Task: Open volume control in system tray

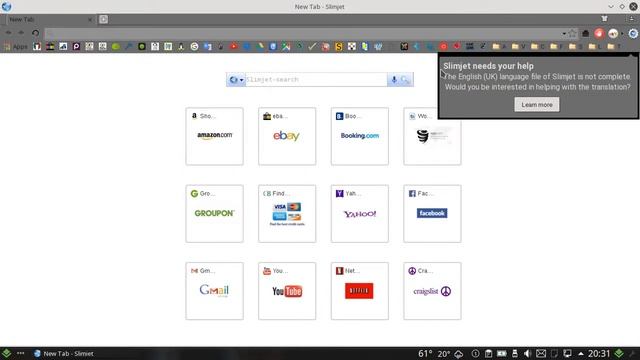Action: point(527,353)
